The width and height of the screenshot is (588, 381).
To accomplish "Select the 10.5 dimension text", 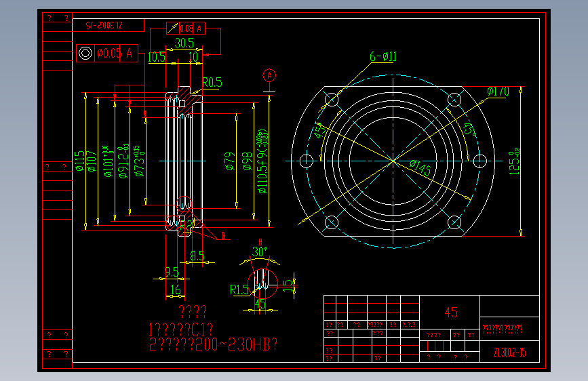I will [x=157, y=57].
